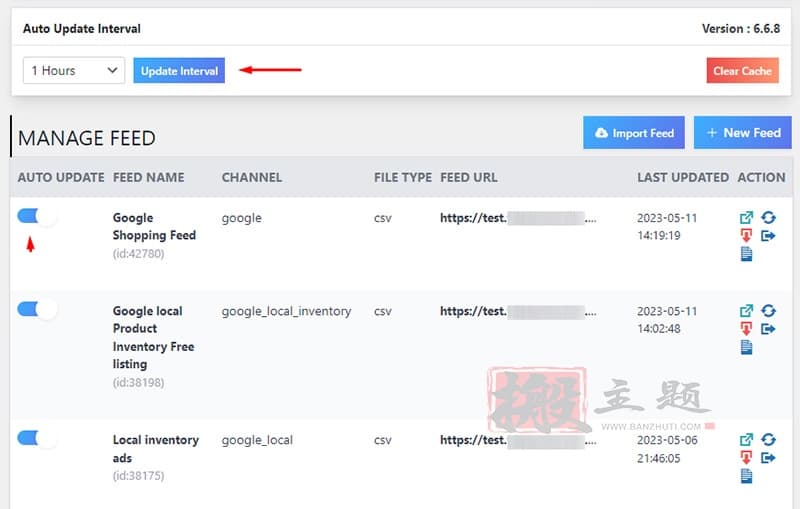The image size is (800, 509).
Task: Click the Google Shopping Feed name
Action: [154, 226]
